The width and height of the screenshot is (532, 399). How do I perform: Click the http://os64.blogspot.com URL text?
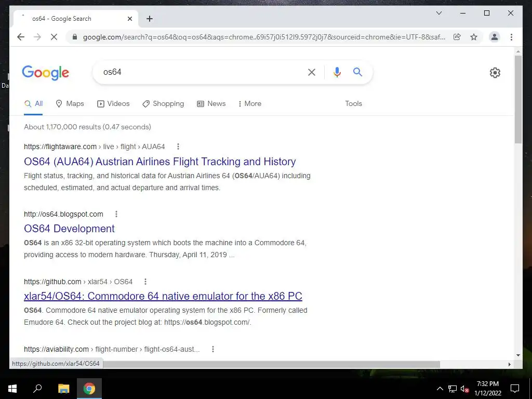tap(63, 214)
